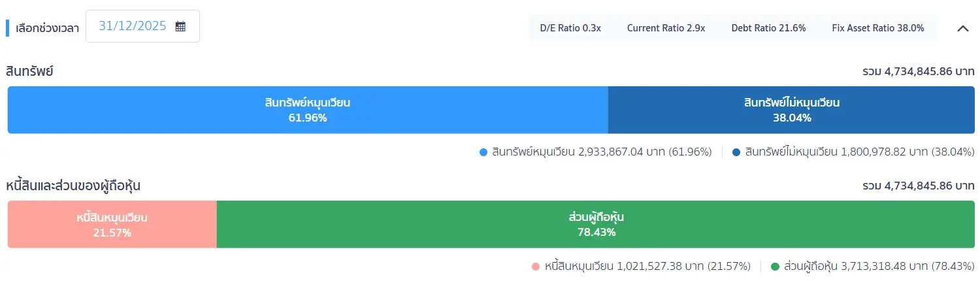Screen dimensions: 980x281
Task: Open the calendar icon in date field
Action: tap(180, 27)
